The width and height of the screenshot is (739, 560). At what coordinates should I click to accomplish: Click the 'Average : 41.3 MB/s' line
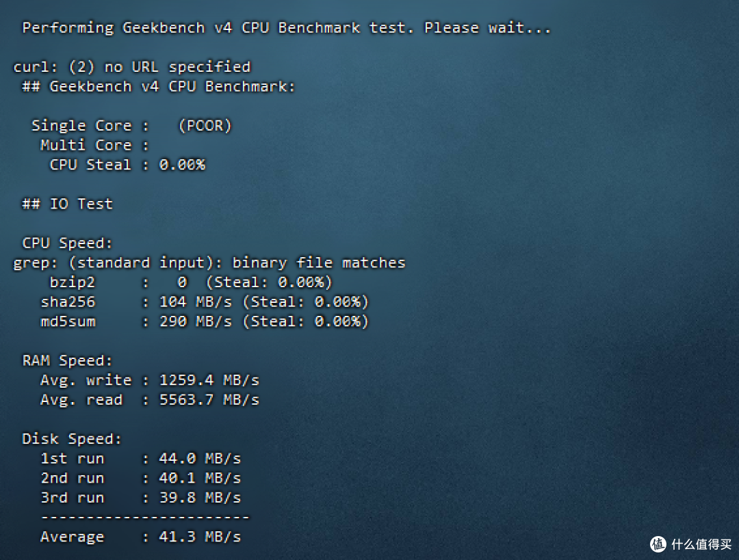tap(140, 537)
